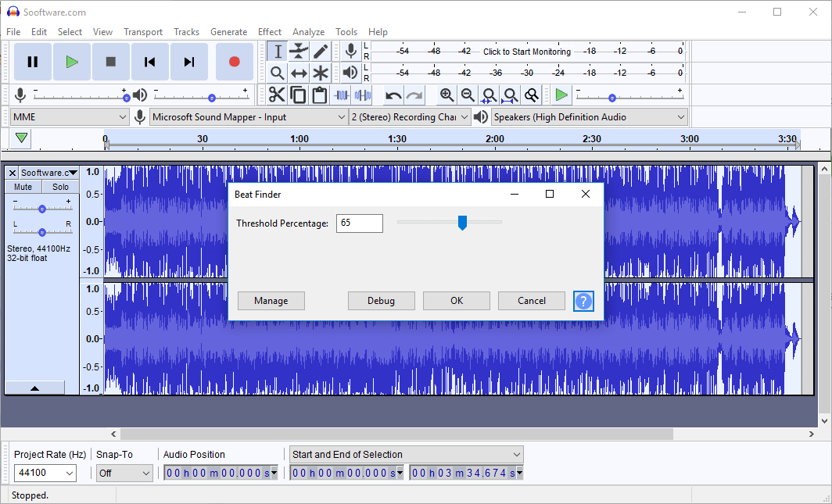The image size is (832, 504).
Task: Enable the Multi-Tool mode
Action: tap(321, 73)
